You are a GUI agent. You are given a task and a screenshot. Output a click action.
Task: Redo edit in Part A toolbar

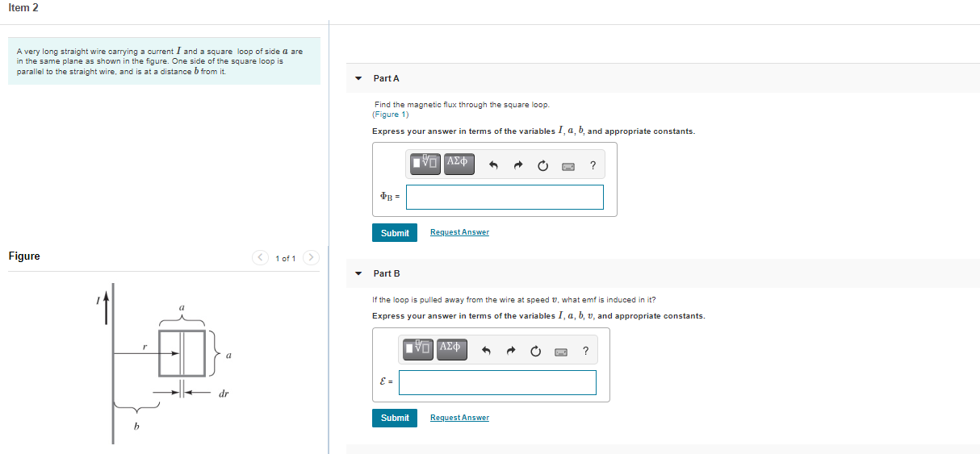[x=519, y=166]
